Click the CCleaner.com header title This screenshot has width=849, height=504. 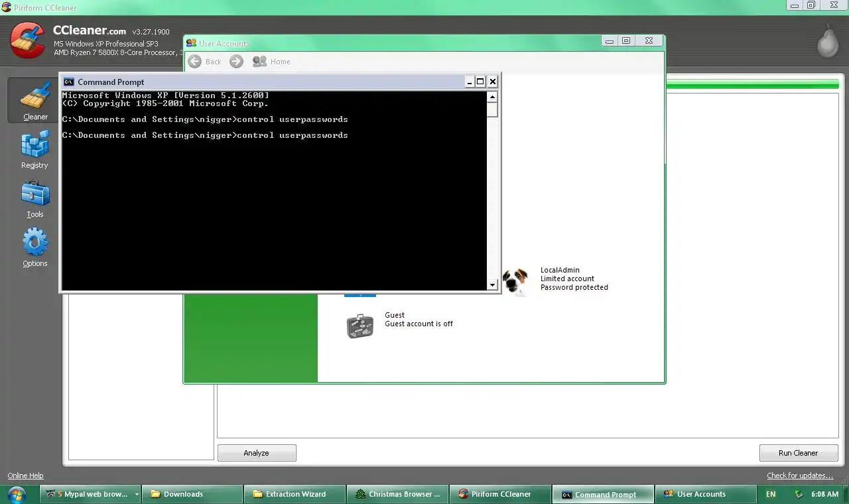90,30
